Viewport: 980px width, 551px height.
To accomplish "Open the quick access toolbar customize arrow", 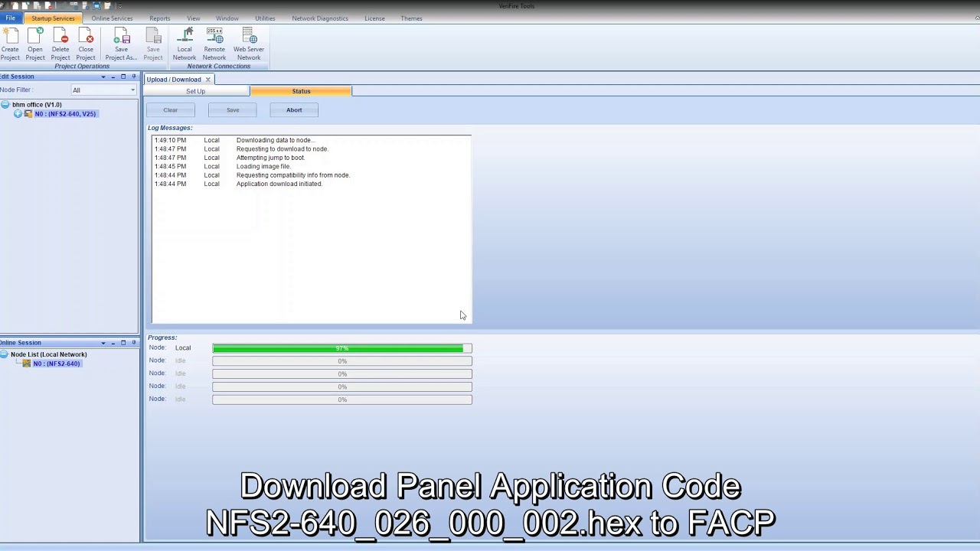I will tap(119, 6).
